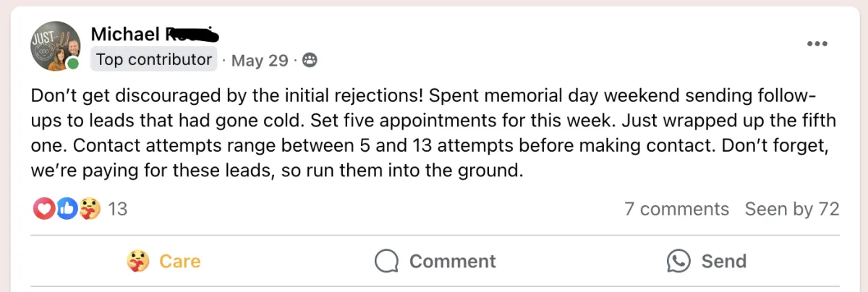Open the post's May 29 timestamp link
This screenshot has height=292, width=868.
point(260,61)
